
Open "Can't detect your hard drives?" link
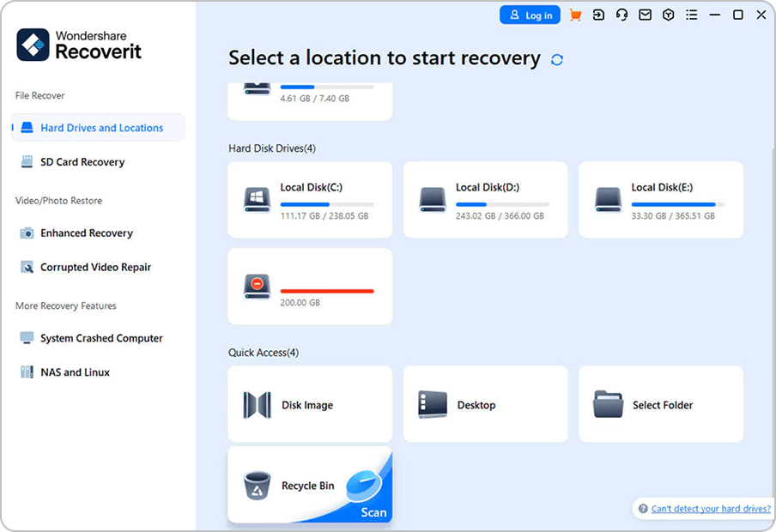[x=711, y=509]
